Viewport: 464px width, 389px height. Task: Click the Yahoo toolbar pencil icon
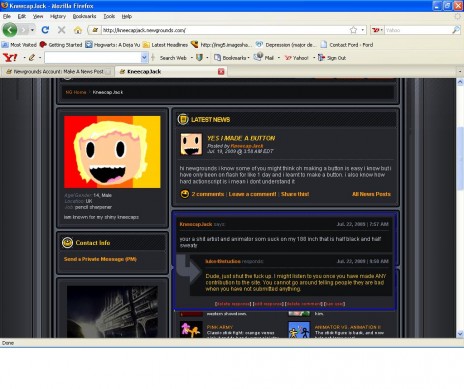32,58
